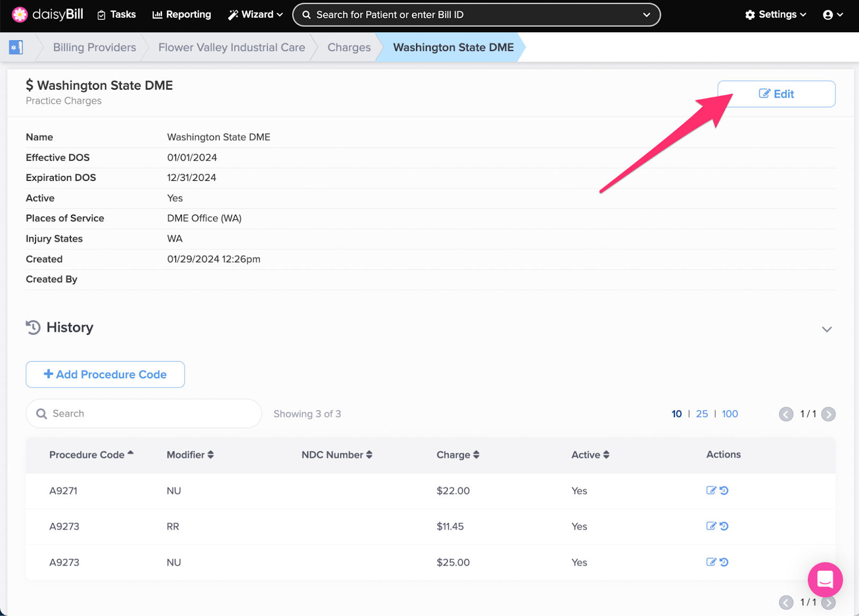View history for the $25.00 charge row
Image resolution: width=859 pixels, height=616 pixels.
[724, 562]
